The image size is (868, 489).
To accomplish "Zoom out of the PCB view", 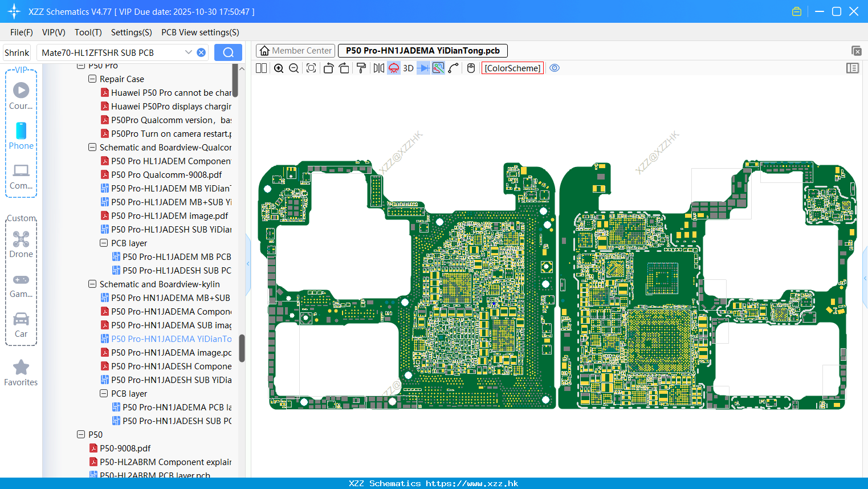I will pos(294,68).
